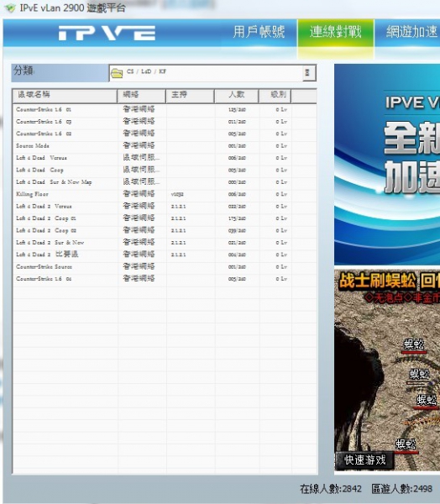Screen dimensions: 440x504
Task: Click the IPVE logo in header
Action: point(107,33)
